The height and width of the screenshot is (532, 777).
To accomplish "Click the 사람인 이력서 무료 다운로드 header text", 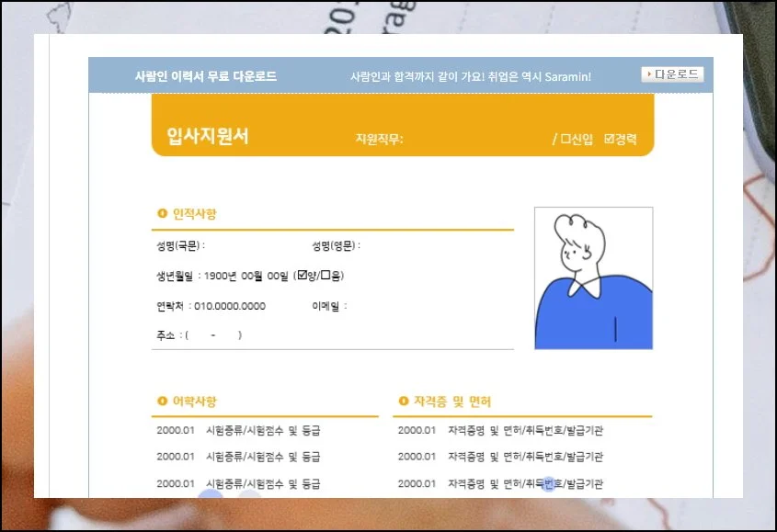I will coord(205,76).
